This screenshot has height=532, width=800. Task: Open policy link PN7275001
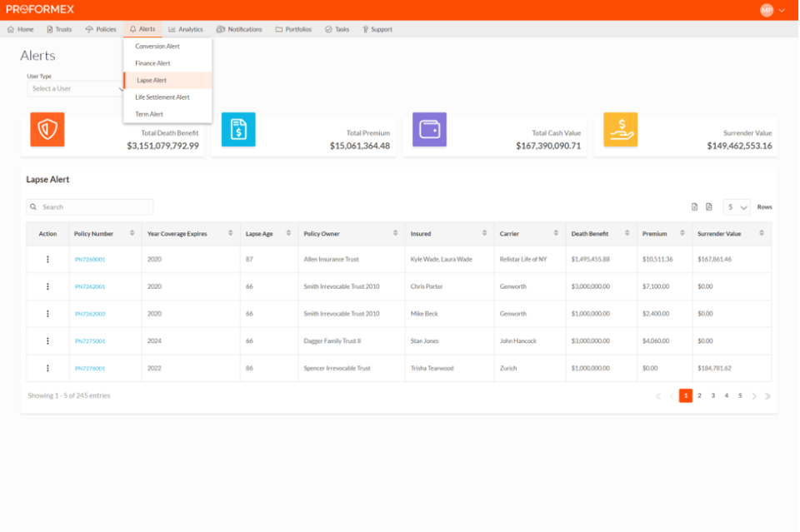point(90,341)
